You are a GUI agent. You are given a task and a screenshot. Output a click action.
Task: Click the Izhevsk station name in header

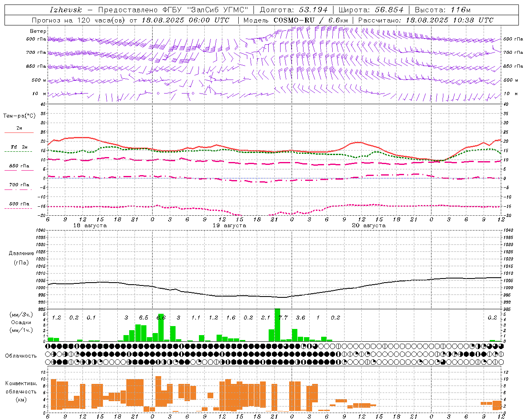click(66, 10)
